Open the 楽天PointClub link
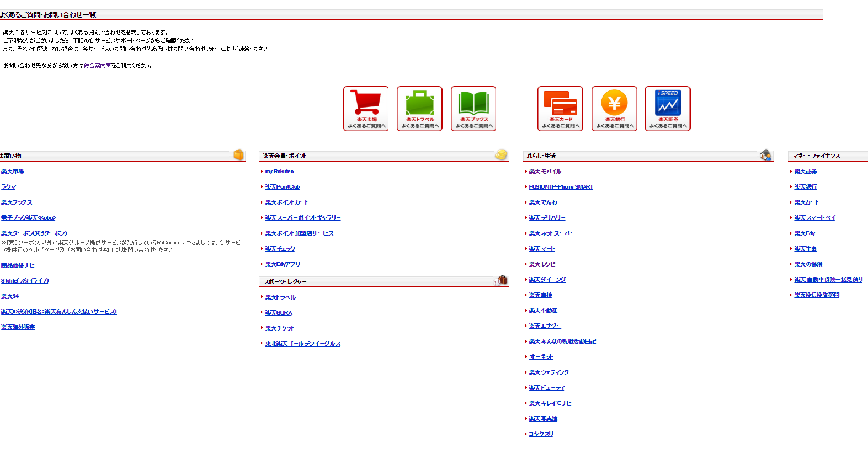The width and height of the screenshot is (868, 453). 283,187
